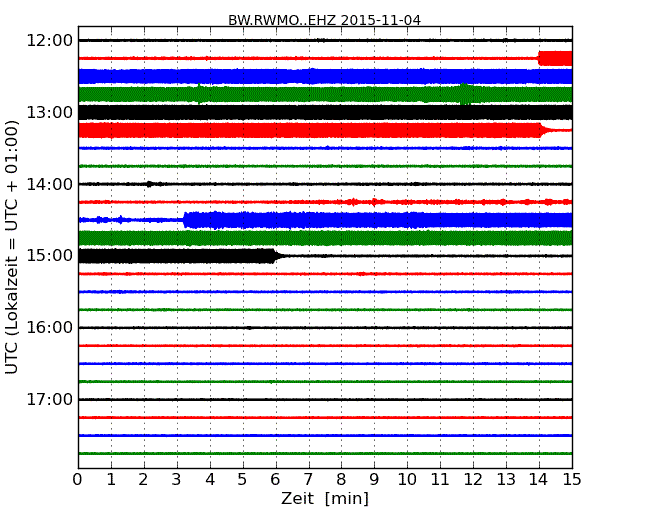This screenshot has height=520, width=650.
Task: Select the thick green trace just above 15:00
Action: (325, 238)
